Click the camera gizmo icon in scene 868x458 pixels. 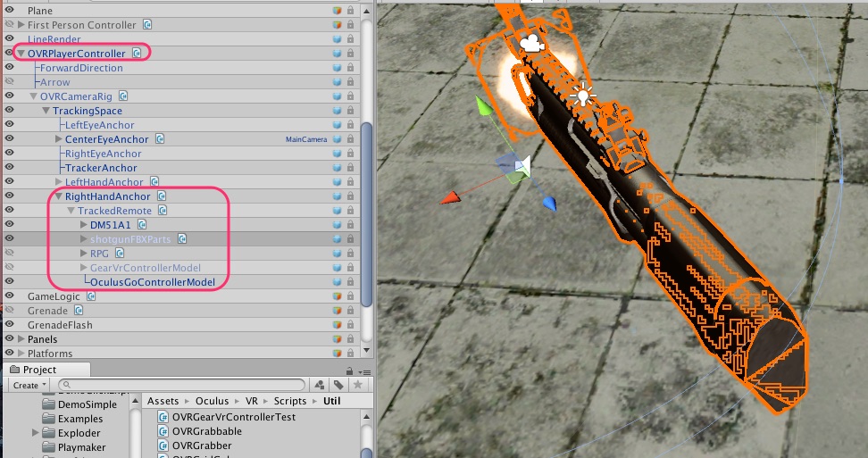pyautogui.click(x=530, y=42)
